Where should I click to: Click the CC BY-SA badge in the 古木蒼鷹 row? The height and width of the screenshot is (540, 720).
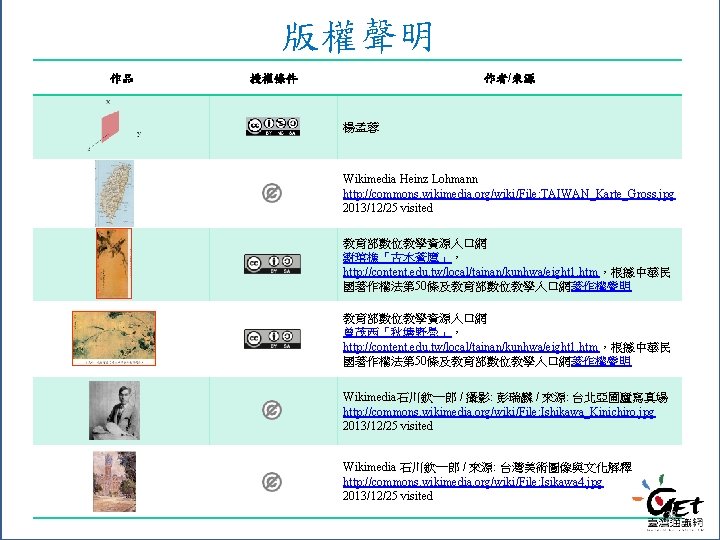(x=272, y=264)
